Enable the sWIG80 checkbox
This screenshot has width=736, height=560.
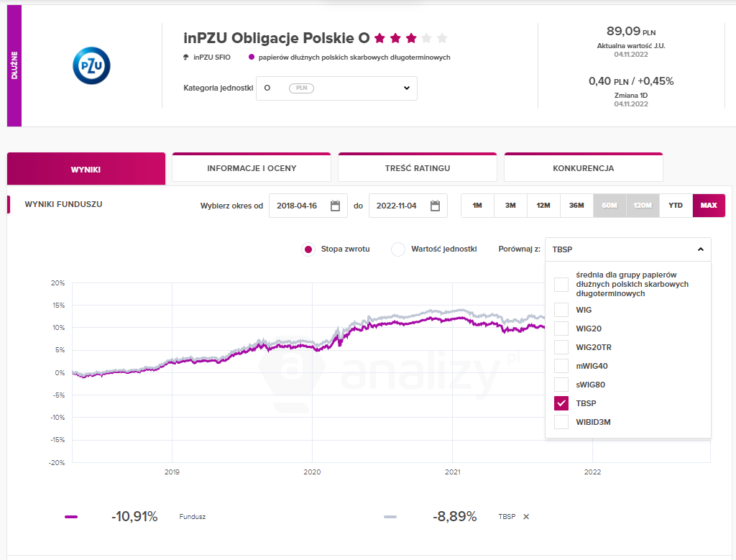(561, 385)
